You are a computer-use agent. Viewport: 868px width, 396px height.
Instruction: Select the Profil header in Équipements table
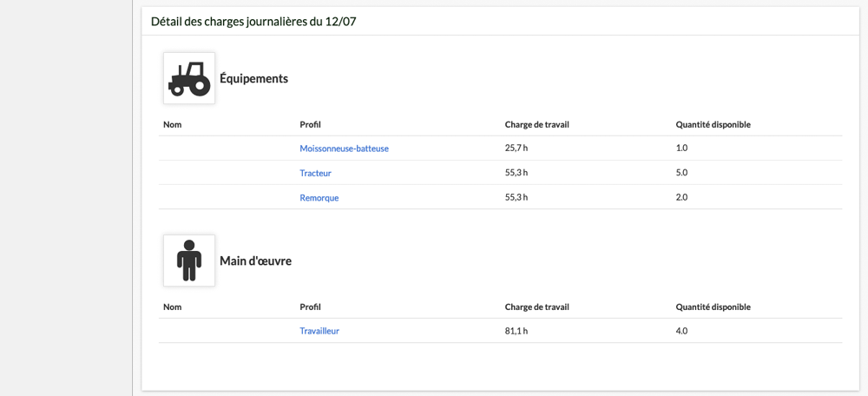310,124
